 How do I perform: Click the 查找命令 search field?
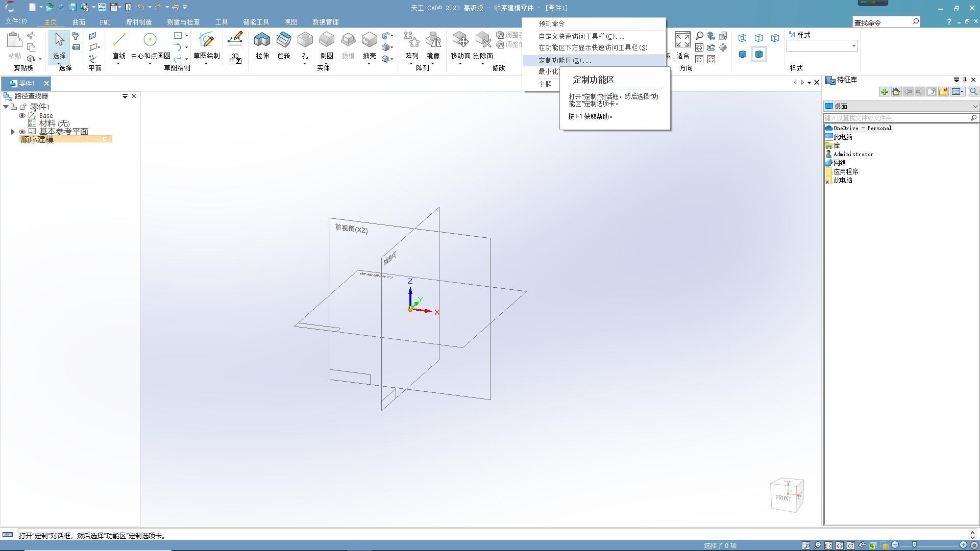click(881, 22)
